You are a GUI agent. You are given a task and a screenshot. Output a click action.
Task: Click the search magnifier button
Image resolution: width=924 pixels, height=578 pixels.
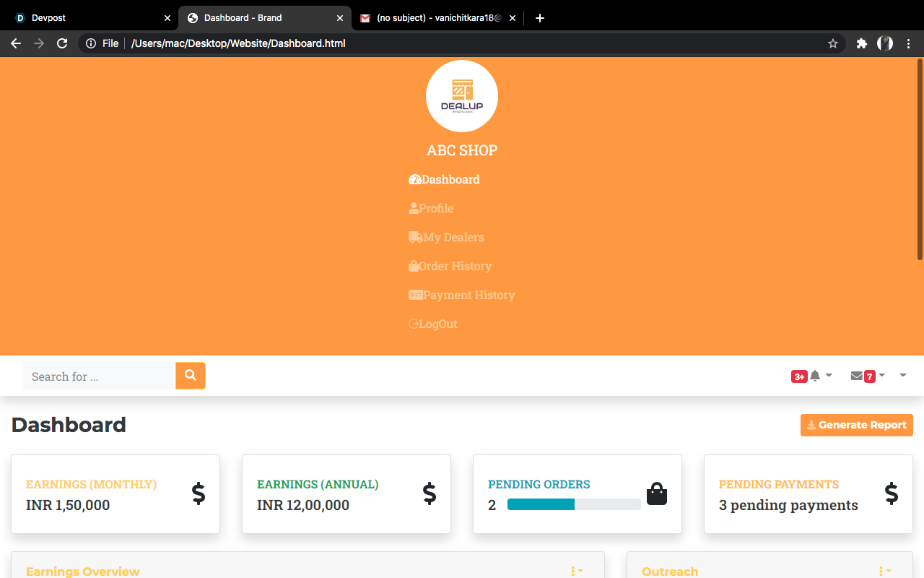190,376
